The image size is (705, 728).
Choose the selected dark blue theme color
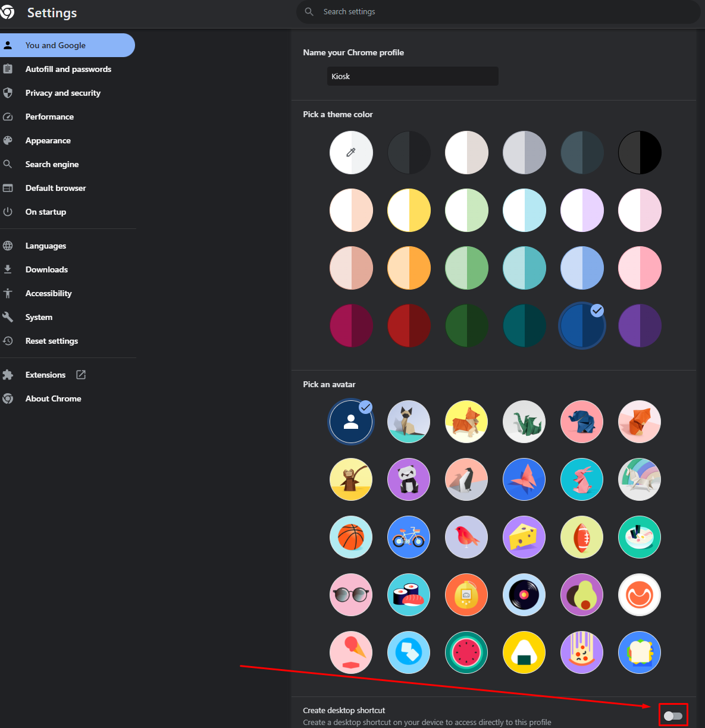pos(582,326)
